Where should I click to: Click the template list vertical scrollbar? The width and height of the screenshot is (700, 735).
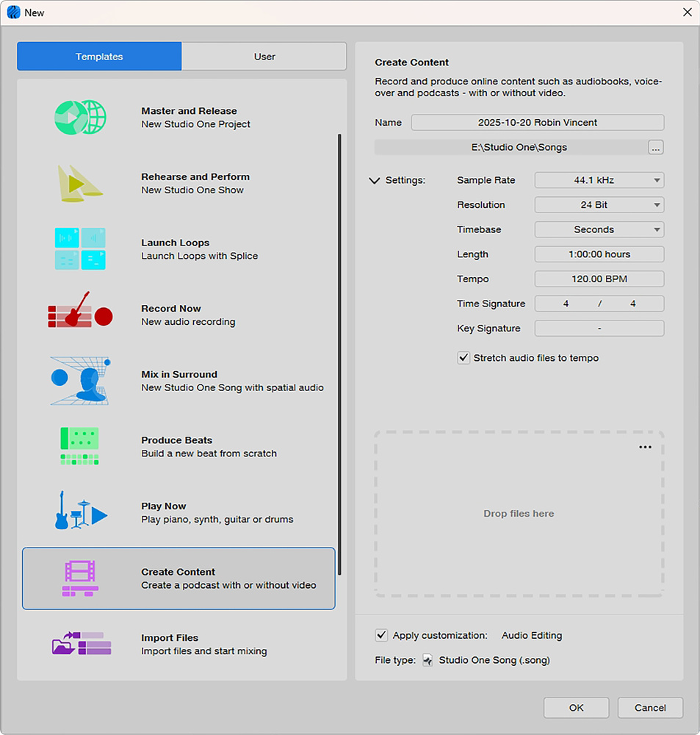click(x=339, y=353)
